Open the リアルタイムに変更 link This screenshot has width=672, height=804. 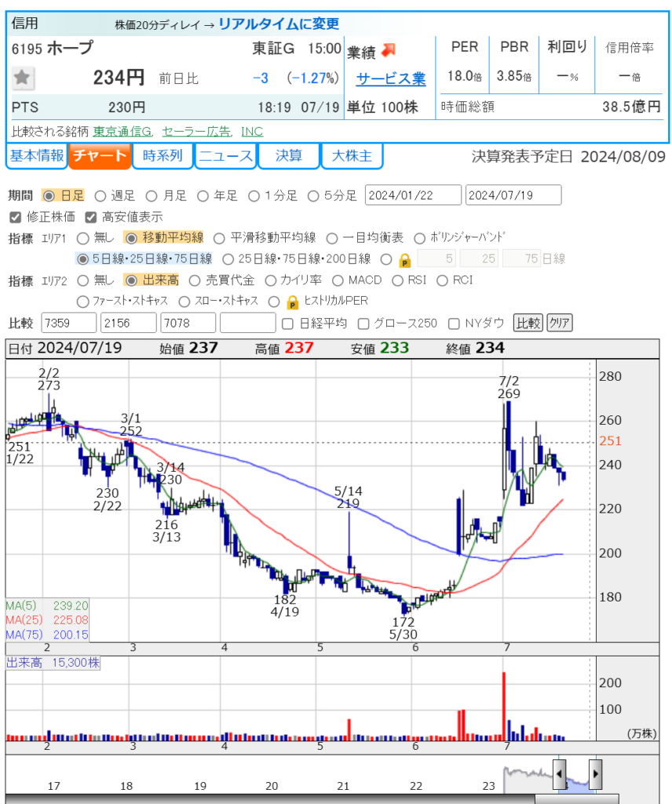click(279, 24)
